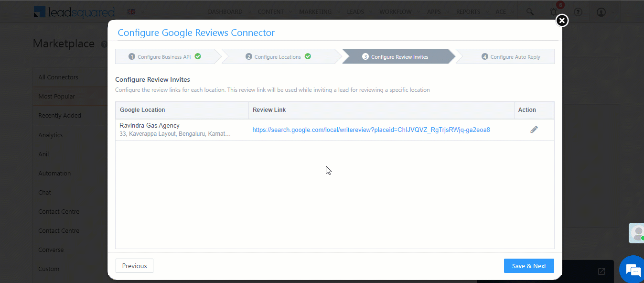Open the DASHBOARD menu item
Viewport: 644px width, 283px height.
coord(225,11)
